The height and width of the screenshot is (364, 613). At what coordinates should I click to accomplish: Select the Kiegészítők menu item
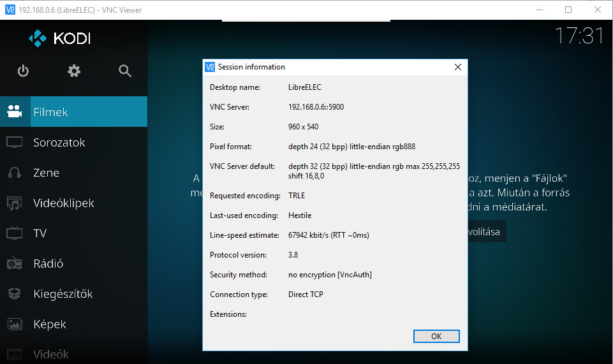[73, 293]
